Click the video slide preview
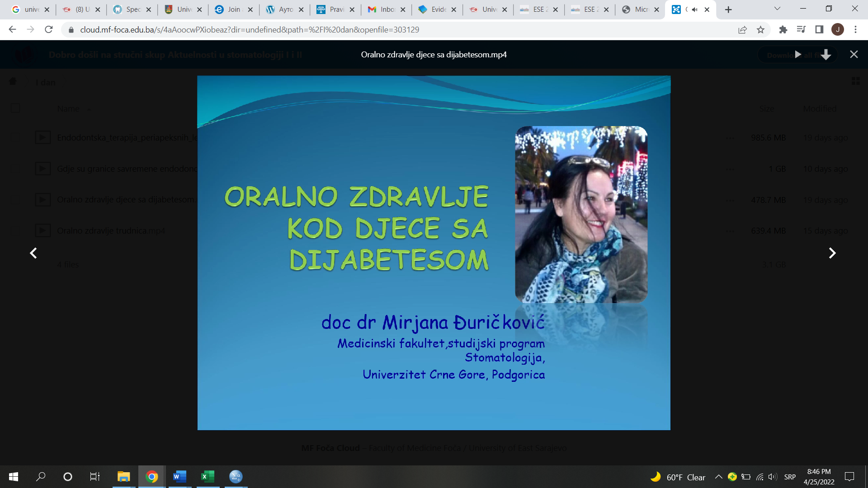Image resolution: width=868 pixels, height=488 pixels. (434, 253)
